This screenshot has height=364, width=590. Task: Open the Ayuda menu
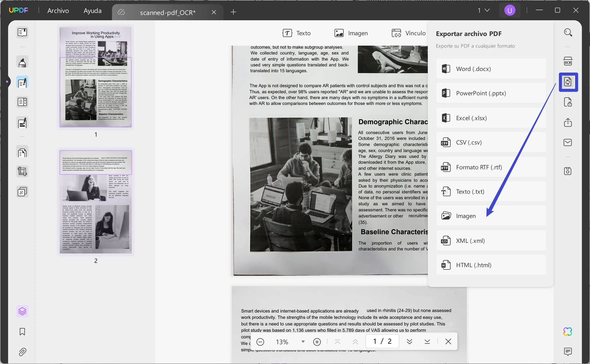93,11
